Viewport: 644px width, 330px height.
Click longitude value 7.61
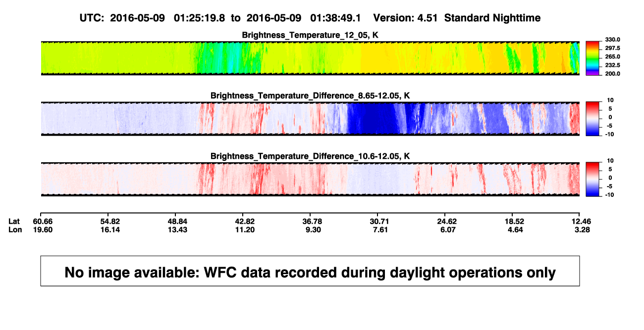click(x=380, y=230)
